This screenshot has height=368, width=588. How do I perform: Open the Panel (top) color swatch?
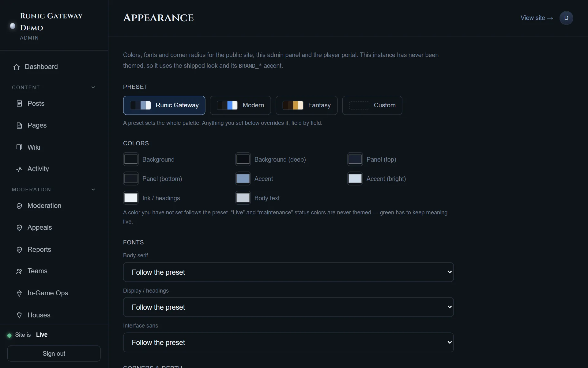coord(355,159)
